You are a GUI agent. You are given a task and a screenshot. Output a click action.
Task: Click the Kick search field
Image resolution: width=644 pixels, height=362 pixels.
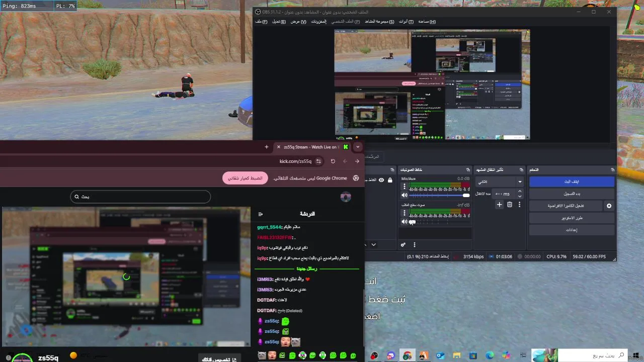[140, 197]
